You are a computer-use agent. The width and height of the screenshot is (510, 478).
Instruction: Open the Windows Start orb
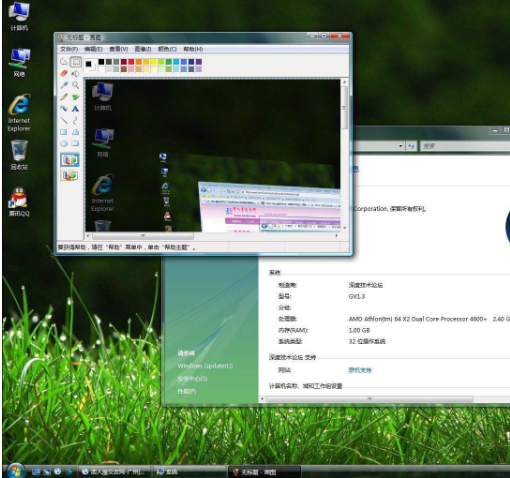pos(15,471)
